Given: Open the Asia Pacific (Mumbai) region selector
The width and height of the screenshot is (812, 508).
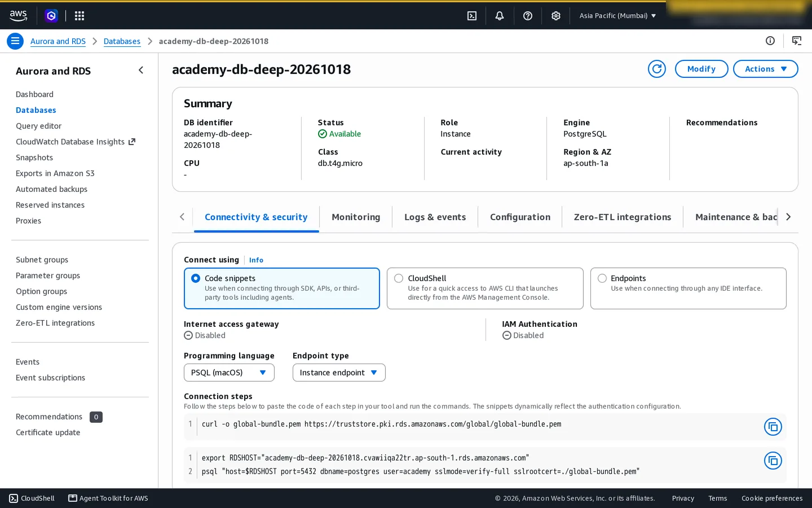Looking at the screenshot, I should [x=617, y=16].
